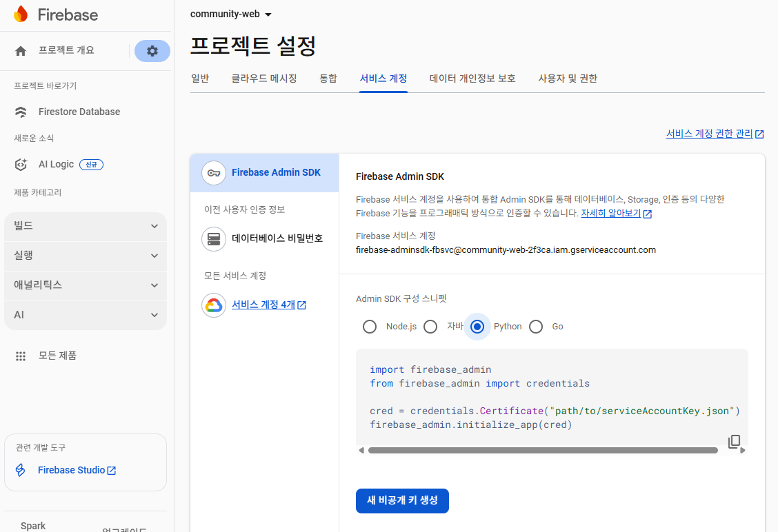Open project settings gear icon

coord(152,51)
